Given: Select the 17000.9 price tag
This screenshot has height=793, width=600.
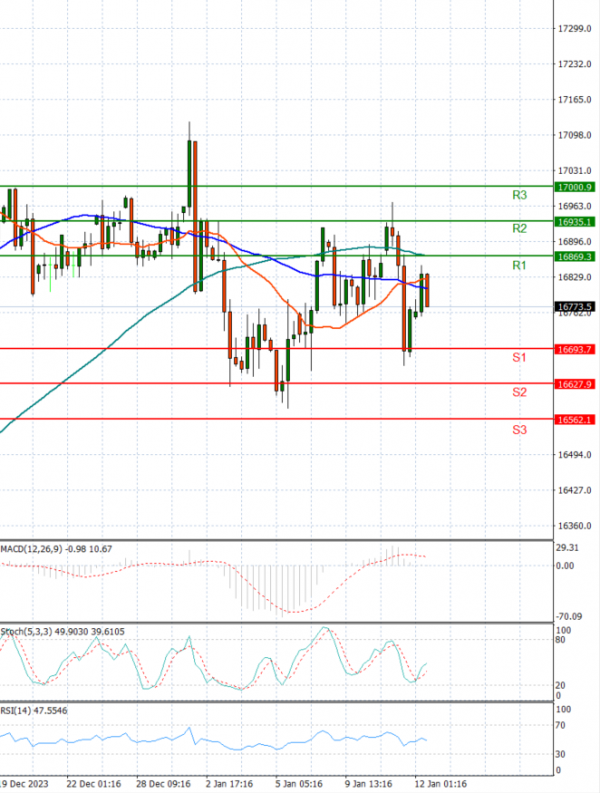Looking at the screenshot, I should tap(575, 187).
